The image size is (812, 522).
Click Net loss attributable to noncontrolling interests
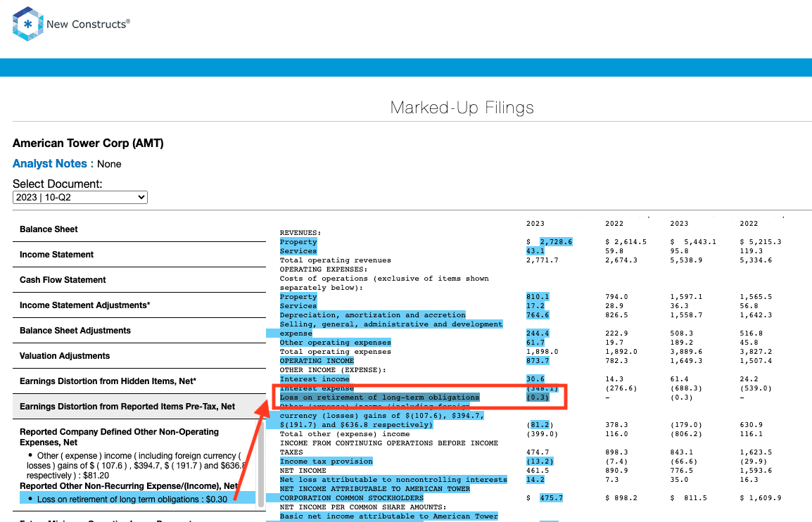pyautogui.click(x=393, y=480)
